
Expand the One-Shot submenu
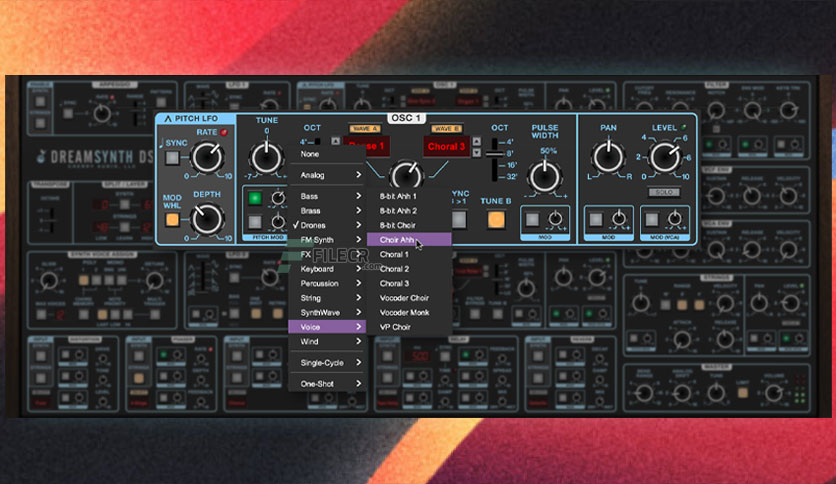pyautogui.click(x=327, y=384)
